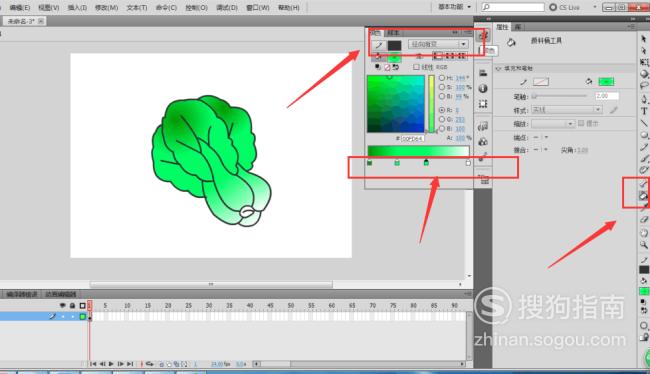Open the gradient type dropdown
This screenshot has height=374, width=650.
click(x=438, y=44)
